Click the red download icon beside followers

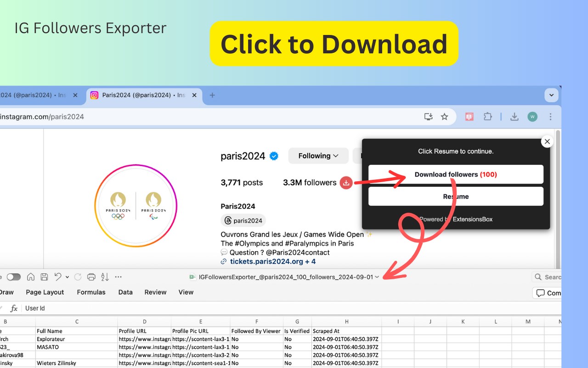[346, 183]
